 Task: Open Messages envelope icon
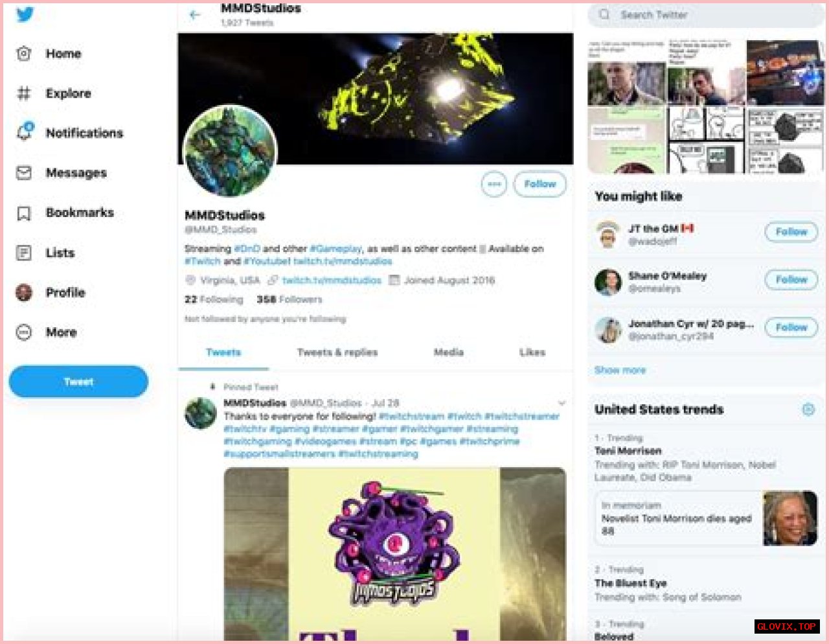click(x=24, y=173)
